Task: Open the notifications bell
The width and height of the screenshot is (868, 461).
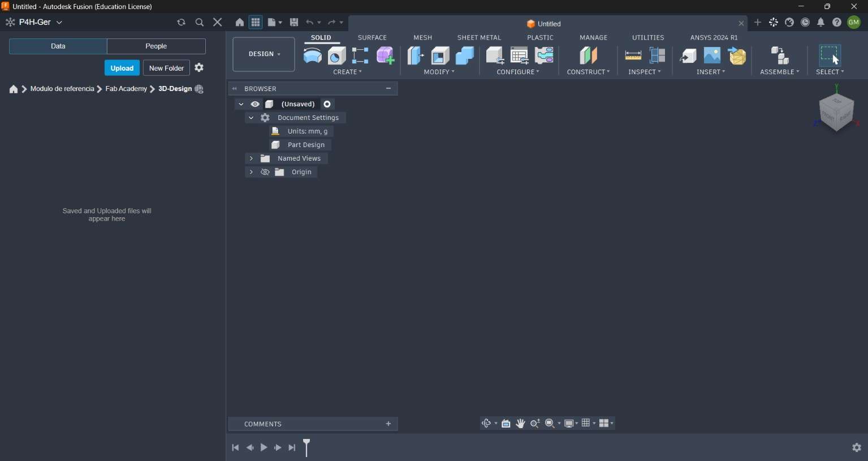Action: point(821,23)
